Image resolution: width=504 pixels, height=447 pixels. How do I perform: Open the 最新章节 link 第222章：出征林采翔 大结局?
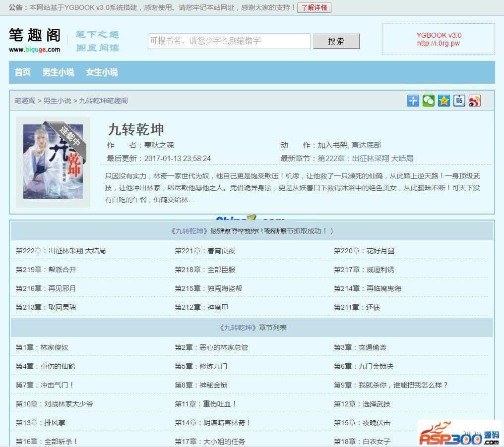[365, 158]
